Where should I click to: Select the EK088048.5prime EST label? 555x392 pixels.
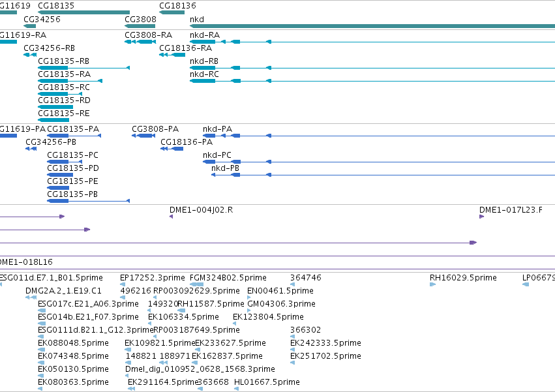coord(73,344)
